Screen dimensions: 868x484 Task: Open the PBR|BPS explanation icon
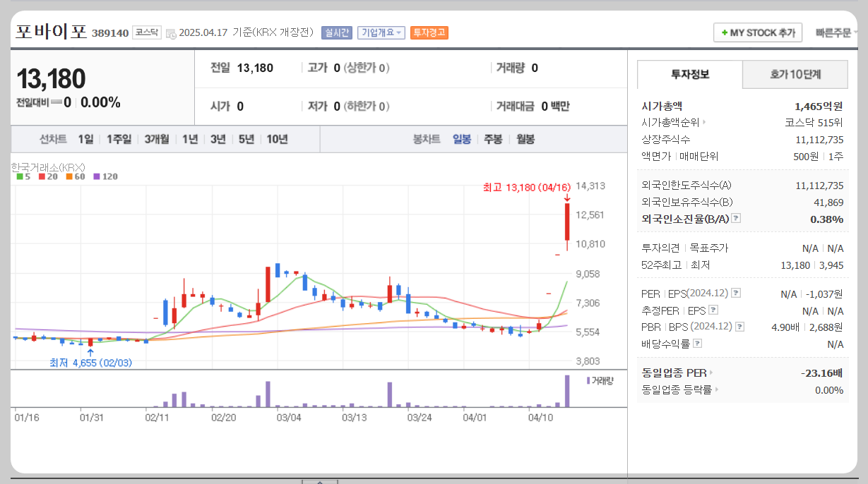coord(739,326)
